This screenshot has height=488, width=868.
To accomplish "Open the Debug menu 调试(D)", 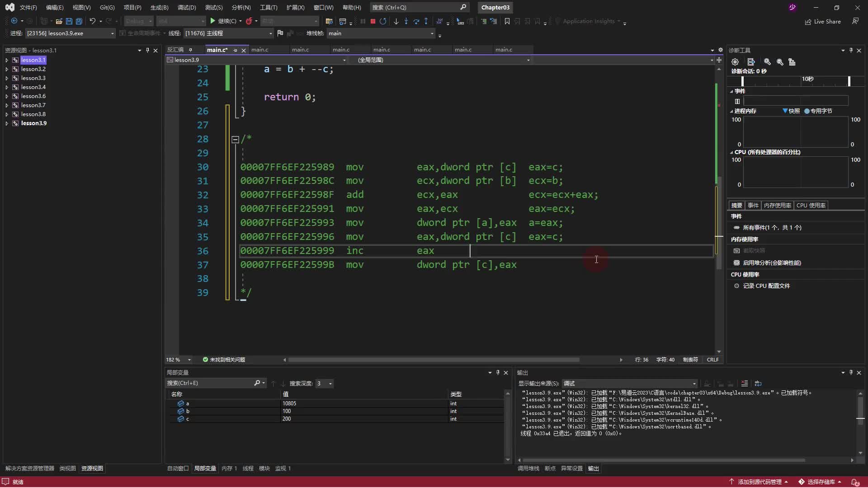I will (187, 8).
